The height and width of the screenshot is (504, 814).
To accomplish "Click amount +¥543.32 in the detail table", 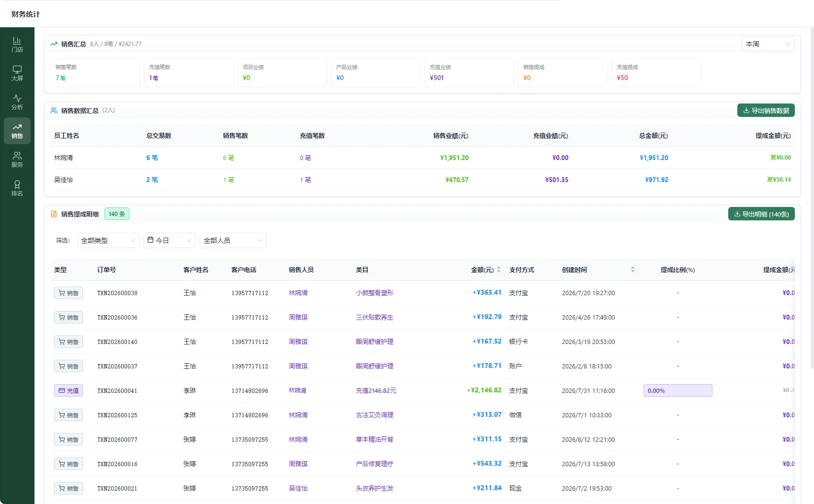I will click(x=487, y=464).
